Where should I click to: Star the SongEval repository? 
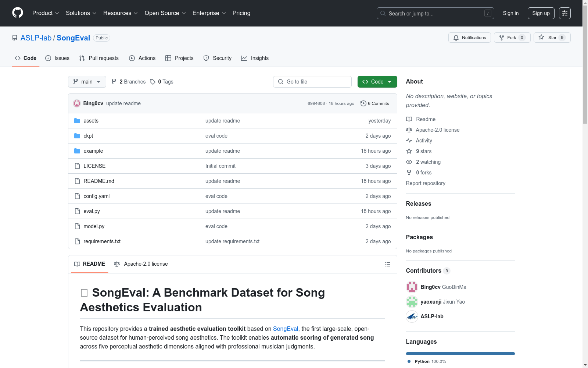click(552, 38)
